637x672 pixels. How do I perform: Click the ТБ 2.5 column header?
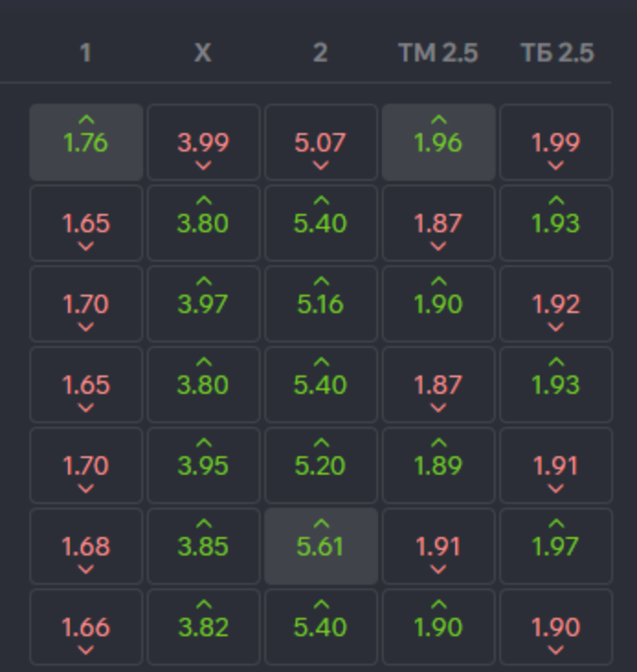557,53
